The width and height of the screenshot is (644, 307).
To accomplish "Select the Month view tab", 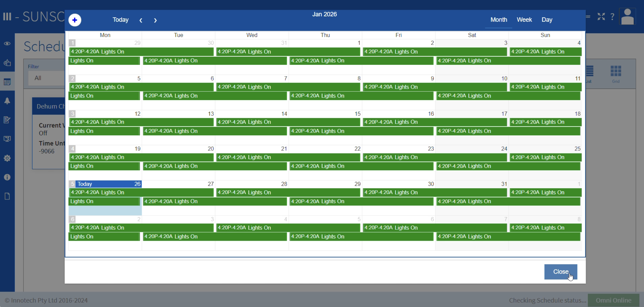I will 499,20.
